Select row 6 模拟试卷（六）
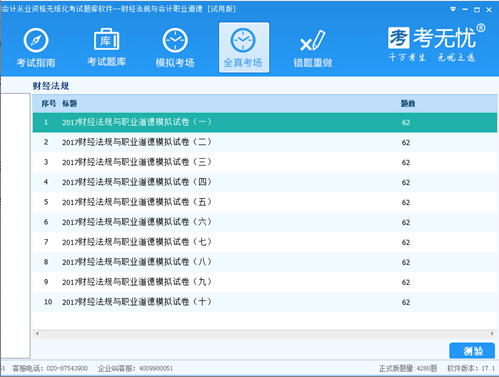 pyautogui.click(x=265, y=222)
